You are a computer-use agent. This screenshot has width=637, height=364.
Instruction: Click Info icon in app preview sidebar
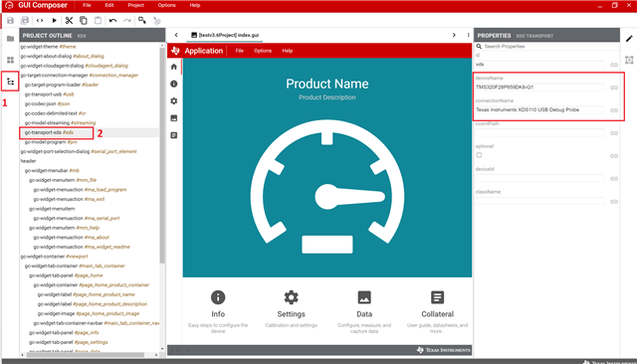pos(174,84)
